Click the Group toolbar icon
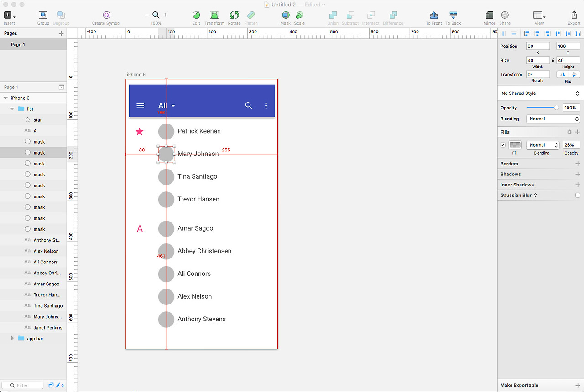Image resolution: width=584 pixels, height=392 pixels. 43,15
